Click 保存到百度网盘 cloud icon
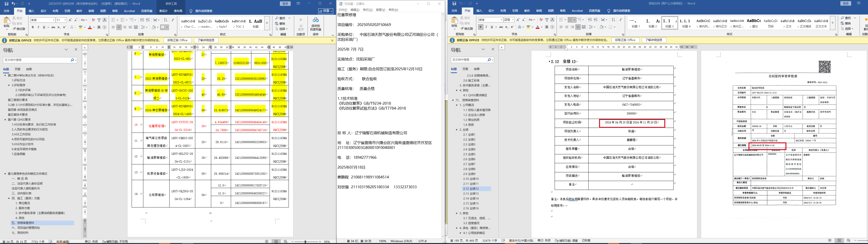 [315, 24]
